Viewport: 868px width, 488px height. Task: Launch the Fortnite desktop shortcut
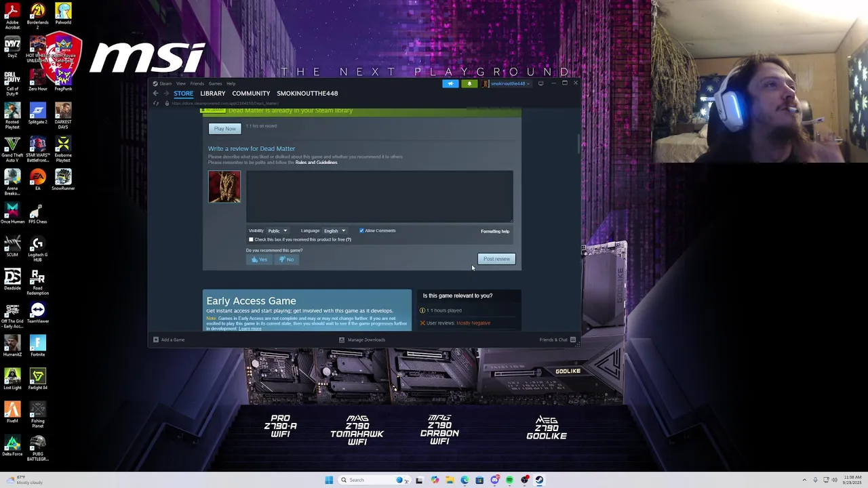point(37,346)
